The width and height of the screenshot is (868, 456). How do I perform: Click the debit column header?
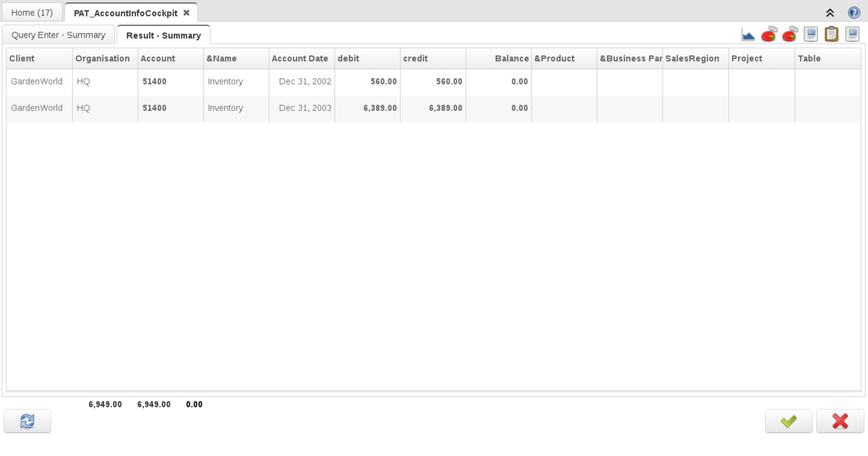(367, 59)
